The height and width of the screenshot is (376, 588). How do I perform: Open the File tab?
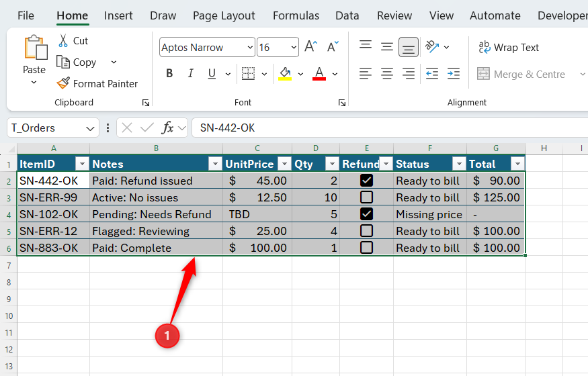click(x=26, y=15)
